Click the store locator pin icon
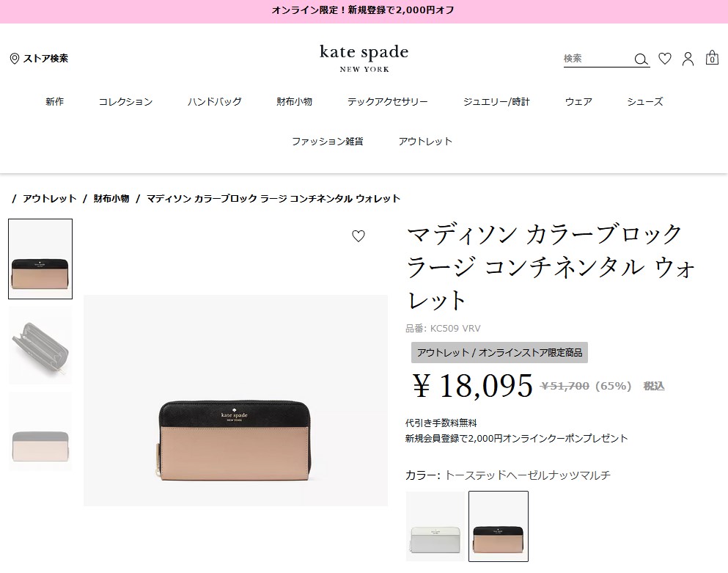 coord(15,59)
